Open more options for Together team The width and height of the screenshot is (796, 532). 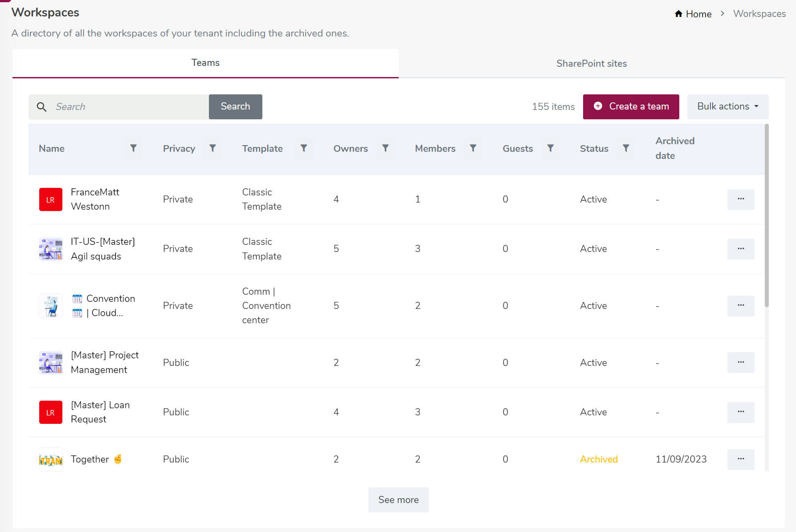(x=740, y=459)
